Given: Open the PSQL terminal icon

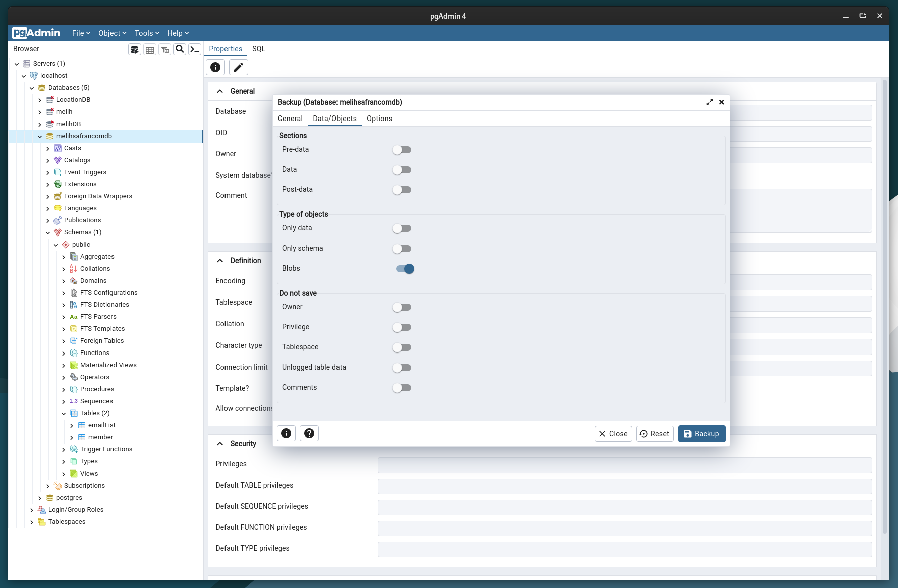Looking at the screenshot, I should [x=195, y=49].
